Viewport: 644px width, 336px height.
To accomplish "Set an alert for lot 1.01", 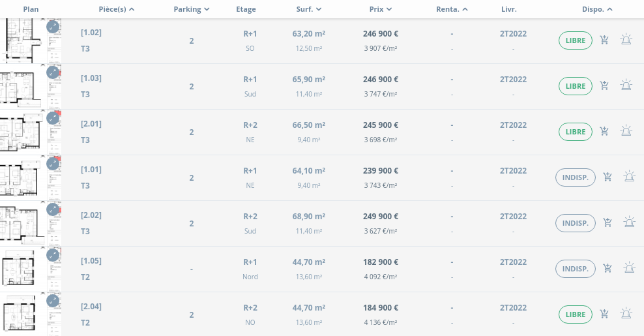I will (x=629, y=177).
